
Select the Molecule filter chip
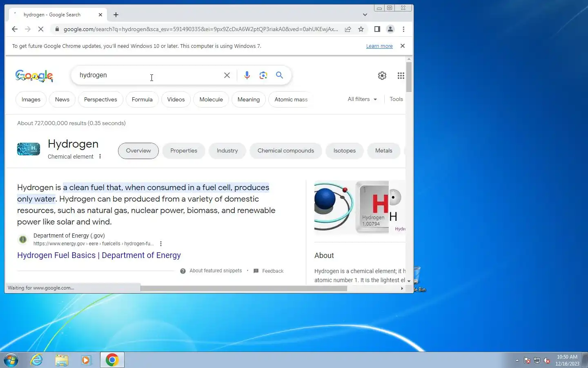[211, 99]
